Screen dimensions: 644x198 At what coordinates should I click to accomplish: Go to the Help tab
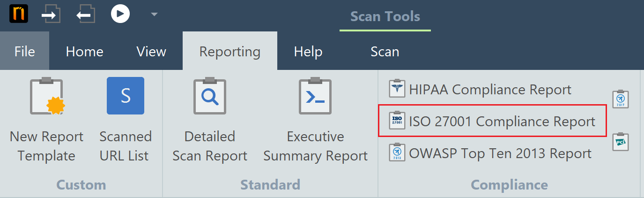pyautogui.click(x=308, y=51)
